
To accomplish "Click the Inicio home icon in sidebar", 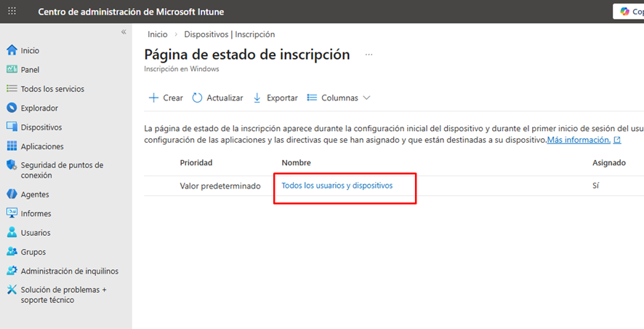I will pos(12,51).
